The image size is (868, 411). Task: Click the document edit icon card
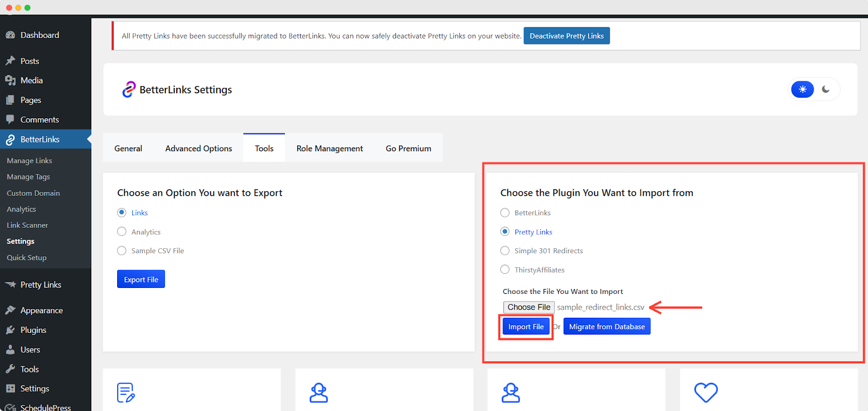tap(126, 393)
